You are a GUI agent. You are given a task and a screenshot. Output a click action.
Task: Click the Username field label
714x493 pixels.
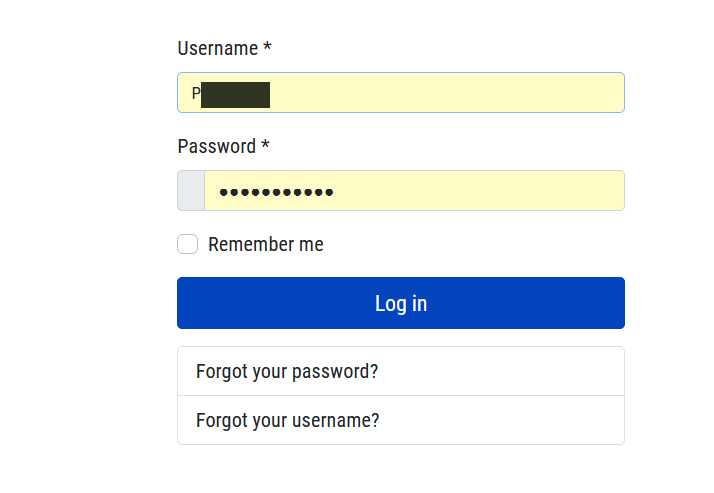(217, 48)
